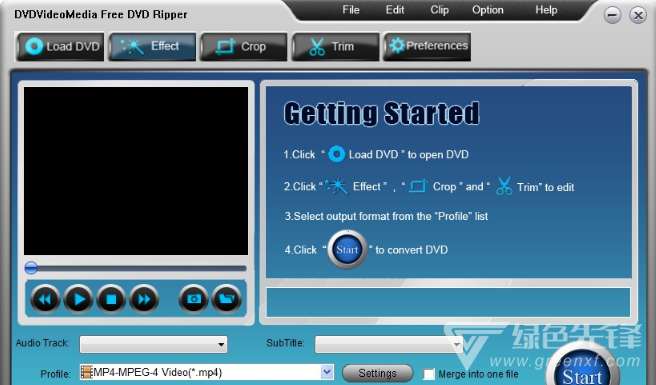Expand the Audio Track dropdown
The width and height of the screenshot is (656, 385).
click(154, 344)
